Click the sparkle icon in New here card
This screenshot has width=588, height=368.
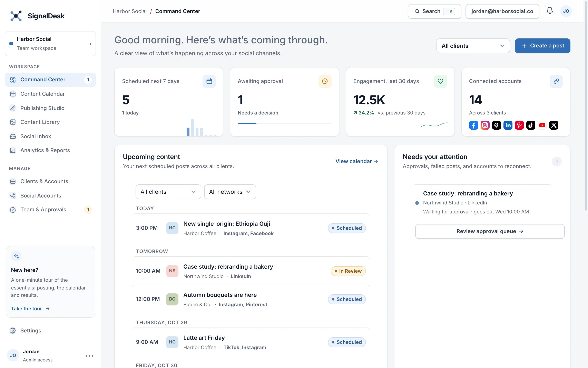16,256
